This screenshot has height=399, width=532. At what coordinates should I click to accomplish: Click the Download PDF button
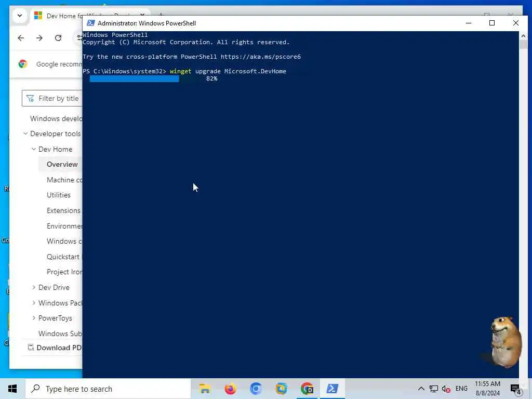pyautogui.click(x=55, y=348)
